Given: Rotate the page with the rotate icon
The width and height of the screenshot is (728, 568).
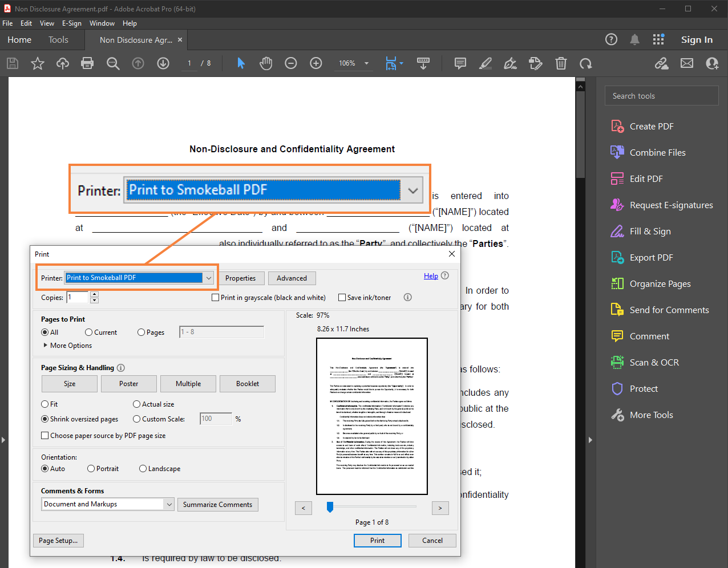Looking at the screenshot, I should coord(586,63).
